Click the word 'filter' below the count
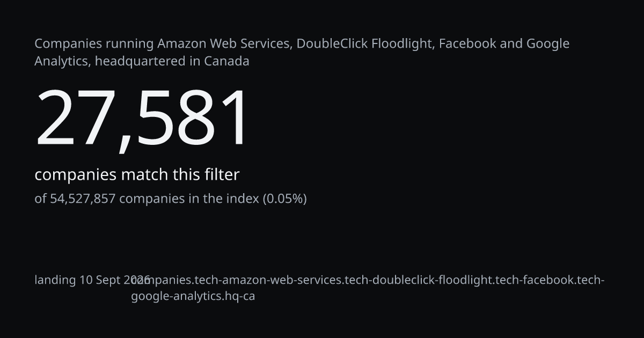Image resolution: width=644 pixels, height=338 pixels. click(221, 175)
